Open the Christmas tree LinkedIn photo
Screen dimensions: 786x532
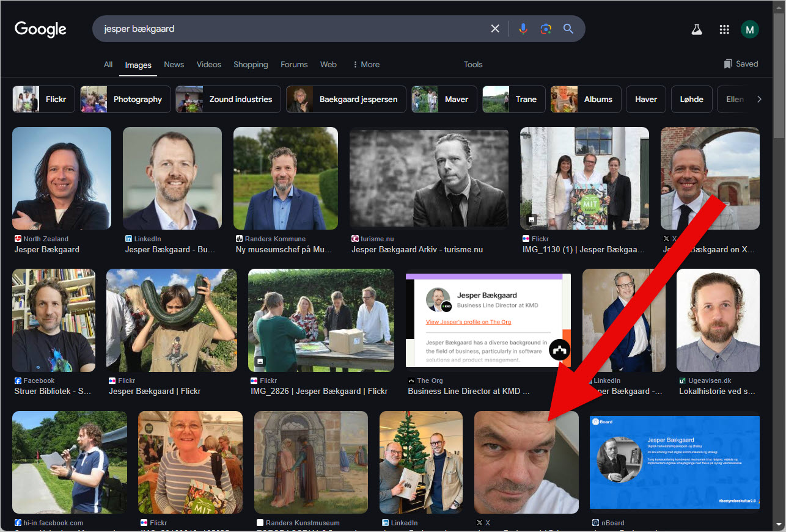[422, 462]
